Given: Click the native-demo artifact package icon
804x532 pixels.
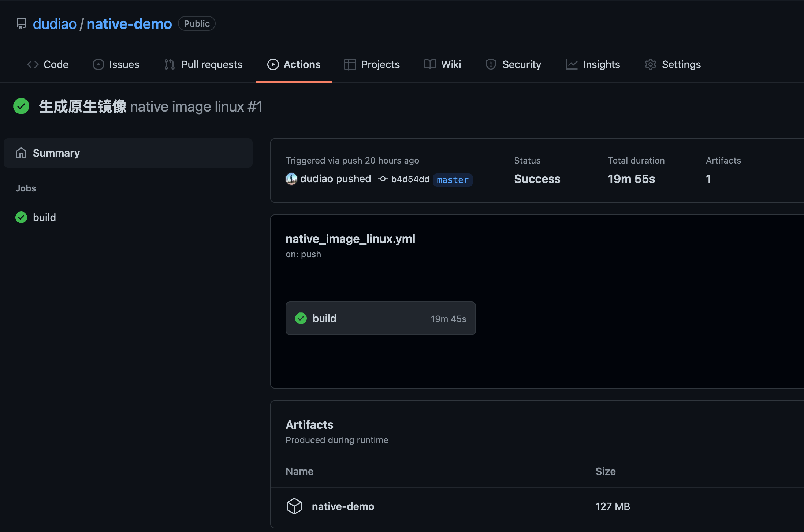Looking at the screenshot, I should coord(294,506).
